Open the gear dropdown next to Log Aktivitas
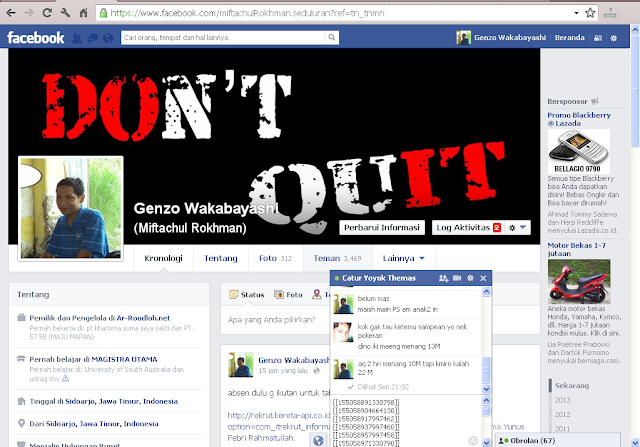Screen dimensions: 640x447 click(x=518, y=227)
